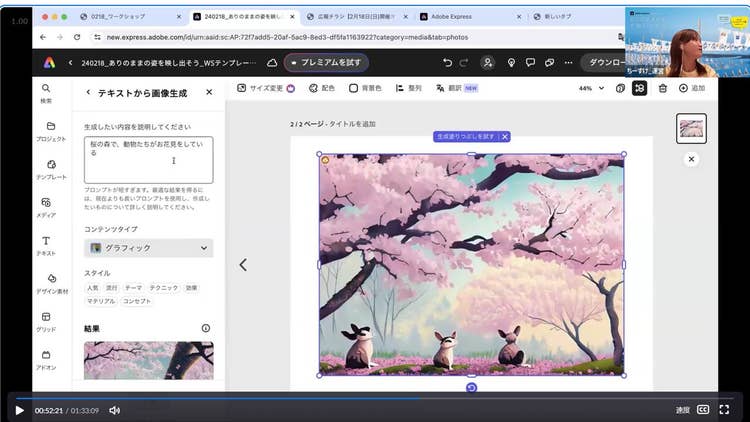Viewport: 750px width, 422px height.
Task: Close the right page thumbnail strip
Action: coord(691,159)
